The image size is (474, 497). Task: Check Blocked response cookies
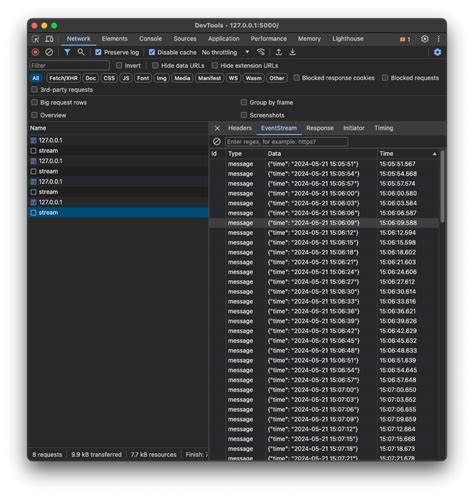[296, 78]
